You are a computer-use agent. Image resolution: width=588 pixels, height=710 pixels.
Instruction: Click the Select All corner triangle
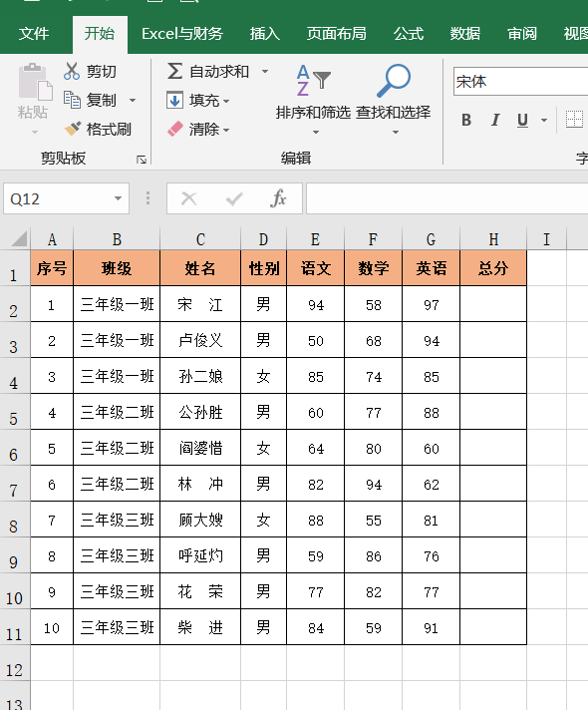point(19,238)
